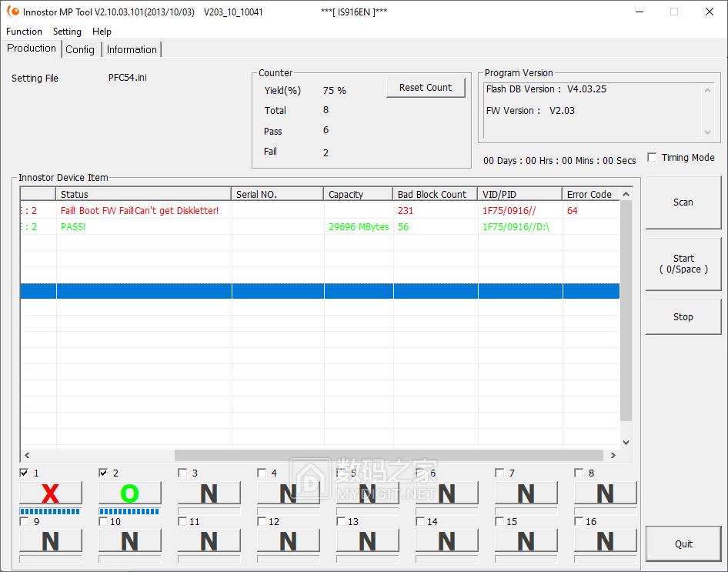Click the red X status button for port 1
Image resolution: width=728 pixels, height=572 pixels.
(x=51, y=493)
